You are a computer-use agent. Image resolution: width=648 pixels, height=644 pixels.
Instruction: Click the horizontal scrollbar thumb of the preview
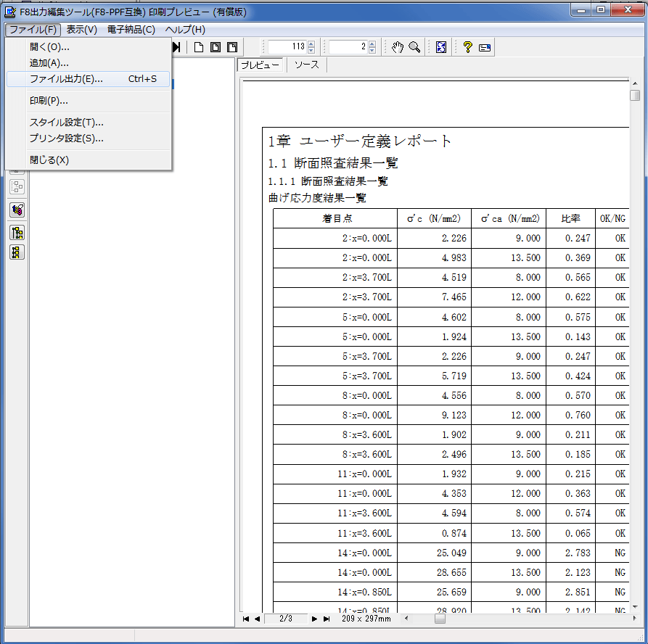pos(440,619)
